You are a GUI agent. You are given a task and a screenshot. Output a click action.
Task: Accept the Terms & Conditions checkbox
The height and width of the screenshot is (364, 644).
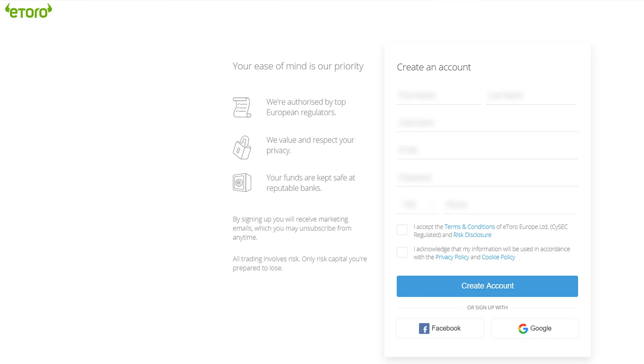point(402,229)
